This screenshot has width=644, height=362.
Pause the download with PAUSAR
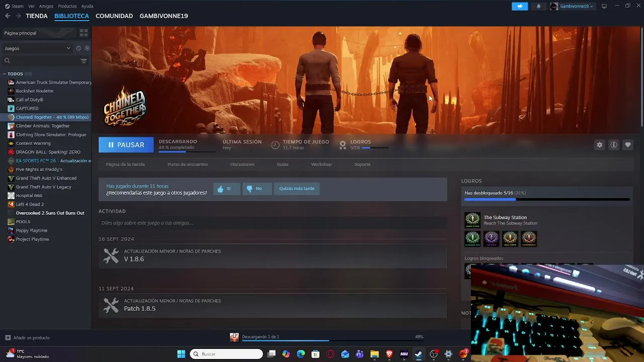[x=126, y=145]
